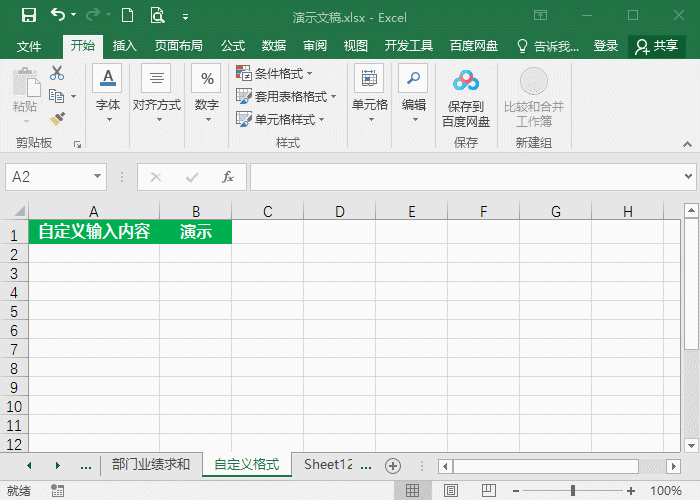Open Conditional Formatting (条件格式) menu
700x500 pixels.
click(x=274, y=73)
